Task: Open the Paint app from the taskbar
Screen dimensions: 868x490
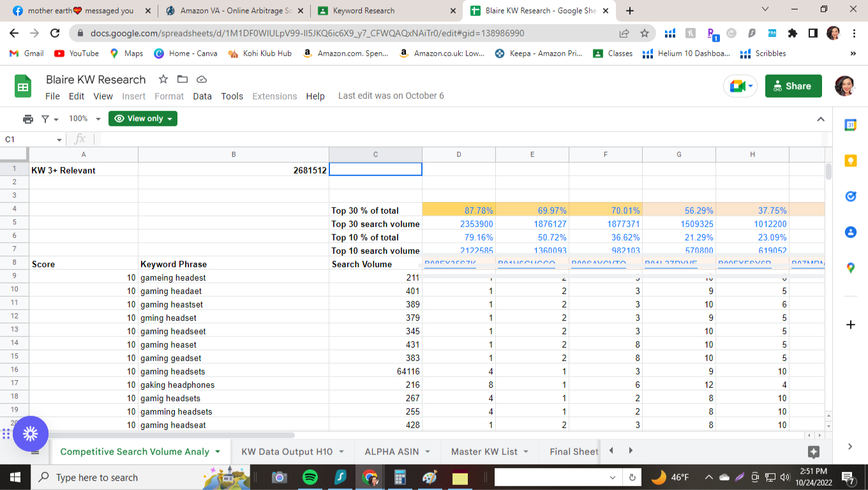Action: 430,477
